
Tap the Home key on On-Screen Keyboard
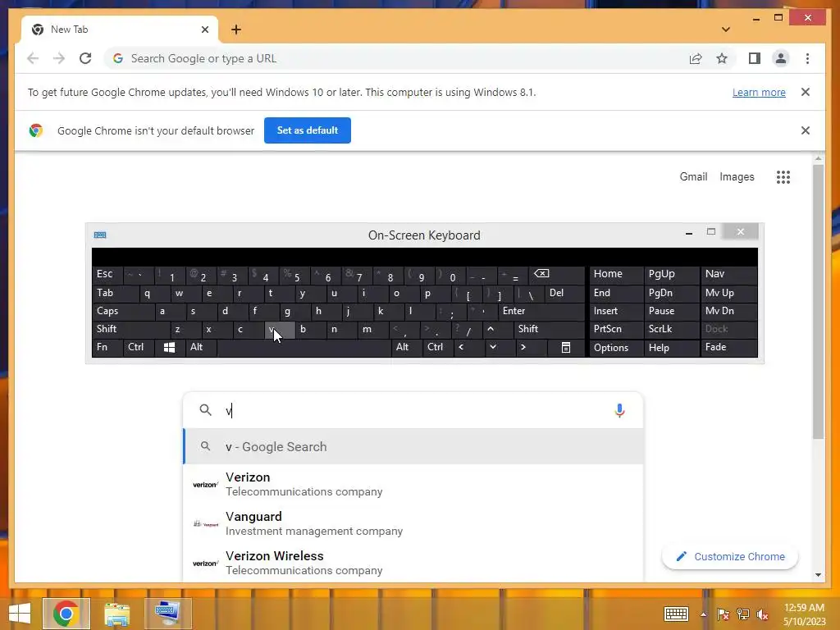[x=616, y=274]
